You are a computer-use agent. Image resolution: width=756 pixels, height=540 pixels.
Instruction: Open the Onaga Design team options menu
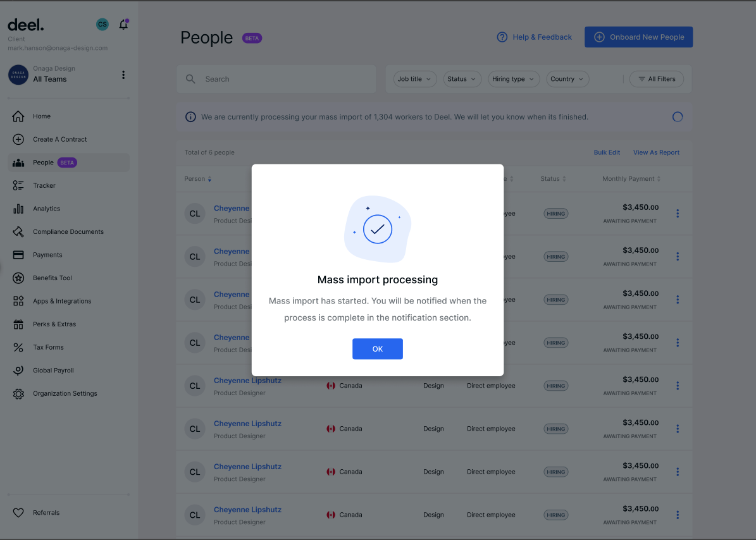(123, 75)
